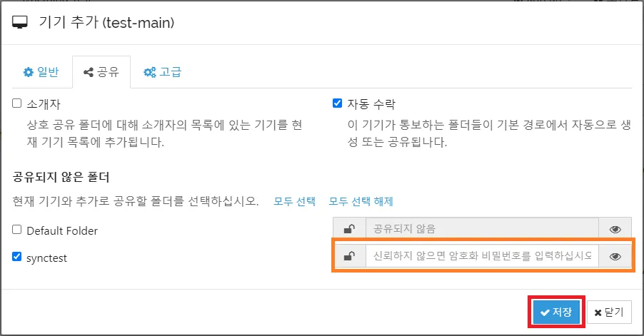
Task: Enable the 소개자 checkbox
Action: (17, 103)
